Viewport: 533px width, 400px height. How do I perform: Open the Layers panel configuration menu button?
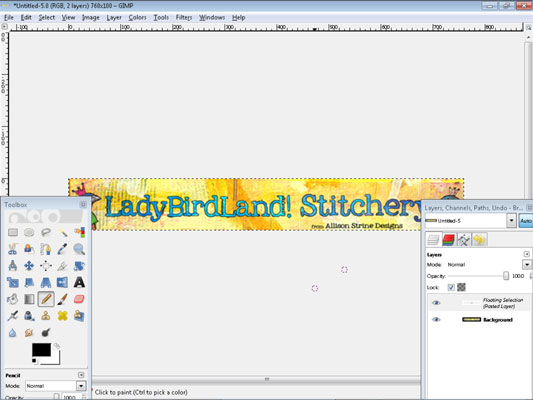[527, 254]
